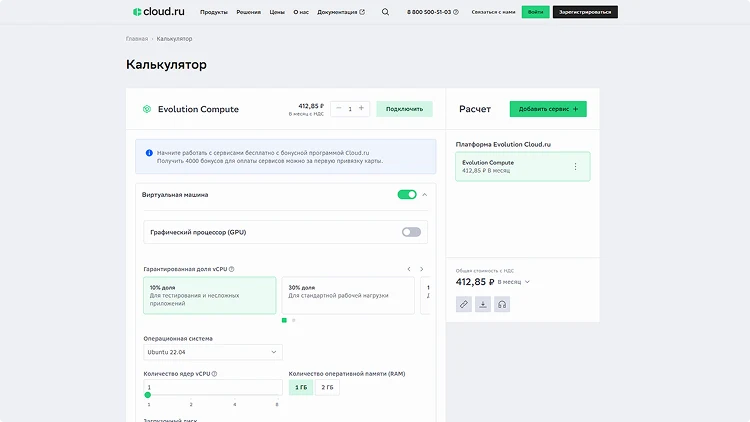Select the second carousel page dot
The image size is (750, 422).
click(294, 320)
